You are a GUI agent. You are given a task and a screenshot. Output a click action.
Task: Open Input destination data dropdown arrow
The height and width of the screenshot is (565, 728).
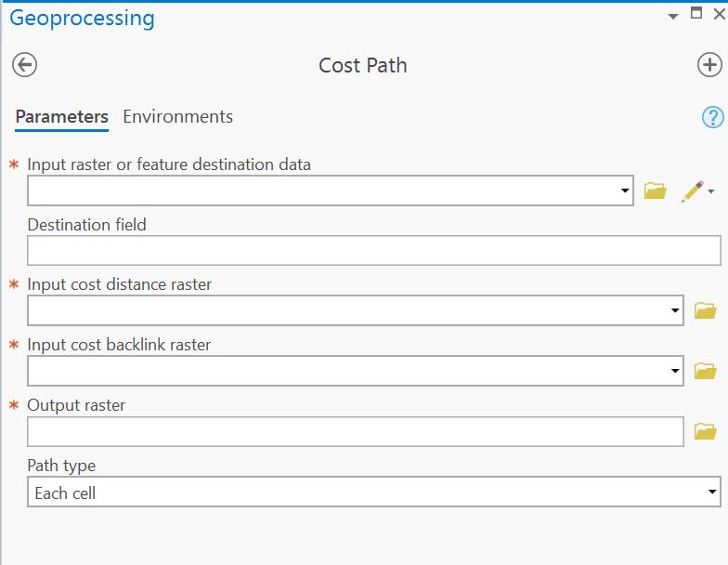coord(625,191)
